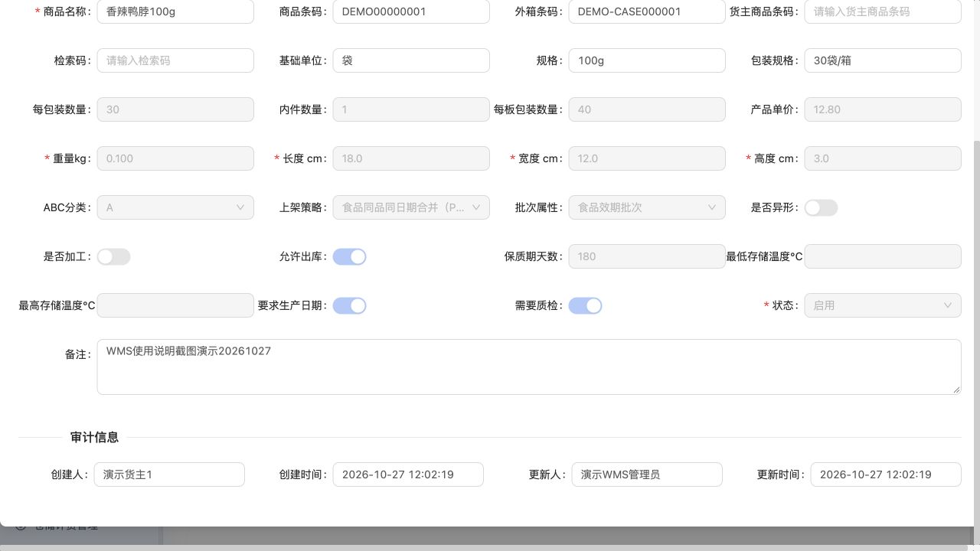Screen dimensions: 980x551
Task: Click the 包装规格 field 30袋/箱
Action: tap(883, 60)
